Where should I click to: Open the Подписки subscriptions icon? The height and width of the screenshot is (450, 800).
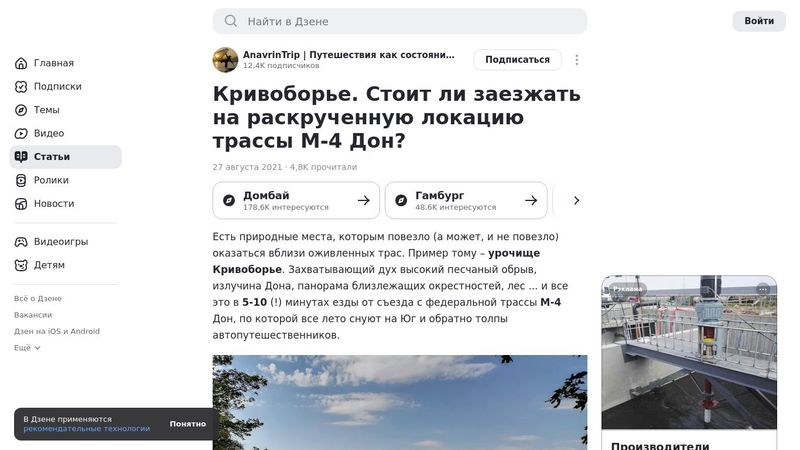[x=21, y=87]
